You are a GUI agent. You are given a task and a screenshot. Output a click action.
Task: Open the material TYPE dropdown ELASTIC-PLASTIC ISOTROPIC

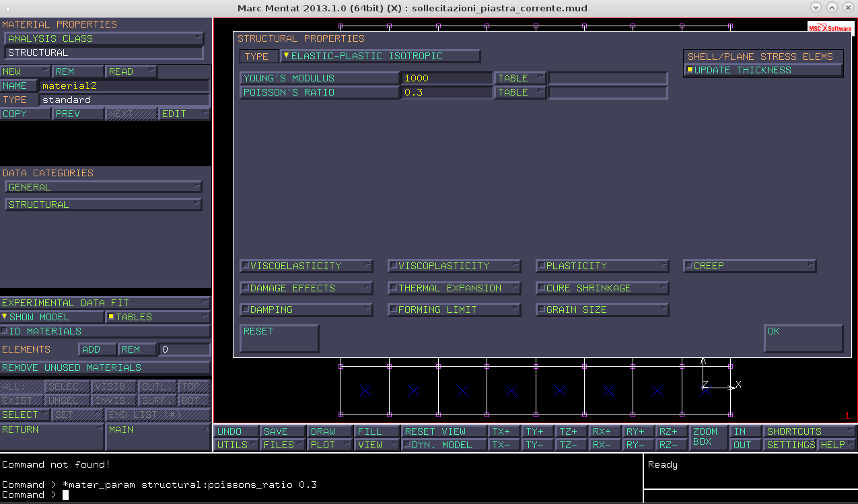pos(380,56)
